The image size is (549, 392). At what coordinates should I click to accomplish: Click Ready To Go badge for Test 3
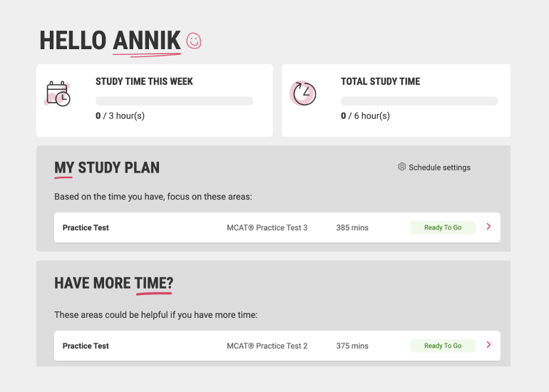click(x=442, y=227)
